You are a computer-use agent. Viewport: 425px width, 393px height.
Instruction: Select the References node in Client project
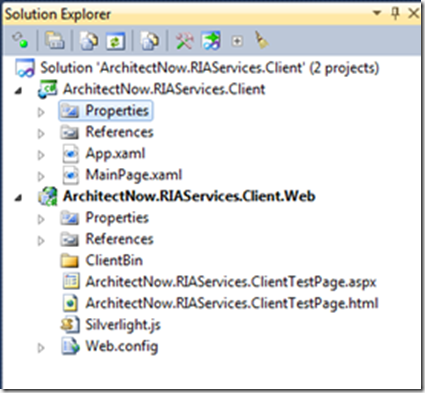click(x=119, y=132)
